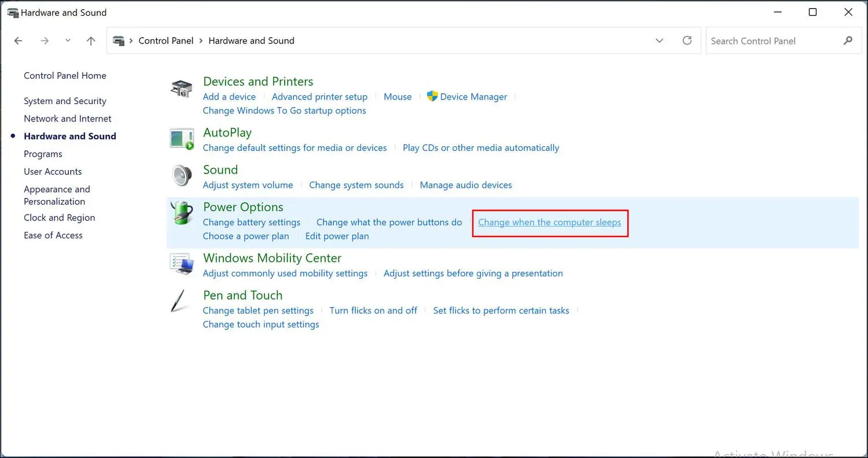Open Ease of Access category

coord(53,235)
